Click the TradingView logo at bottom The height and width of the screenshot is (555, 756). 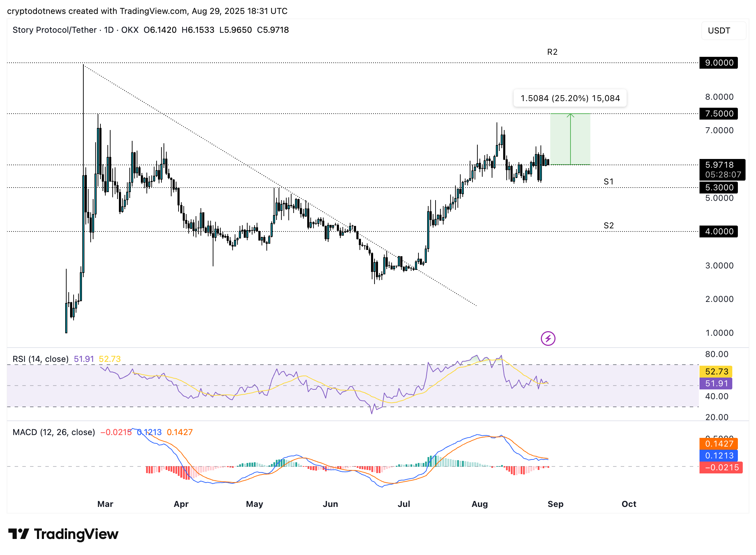coord(63,534)
